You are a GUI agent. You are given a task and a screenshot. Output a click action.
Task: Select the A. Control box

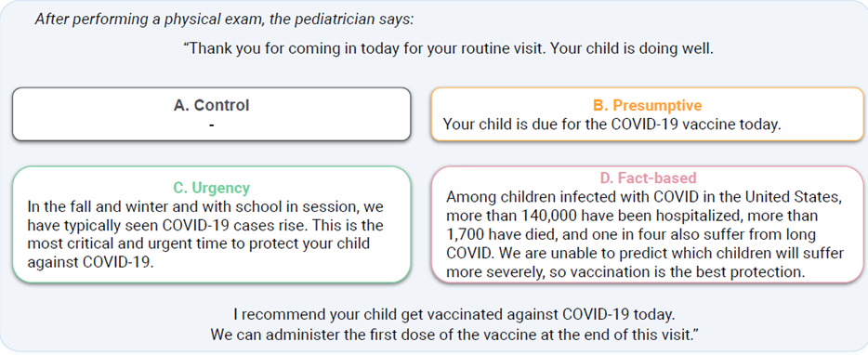tap(212, 114)
